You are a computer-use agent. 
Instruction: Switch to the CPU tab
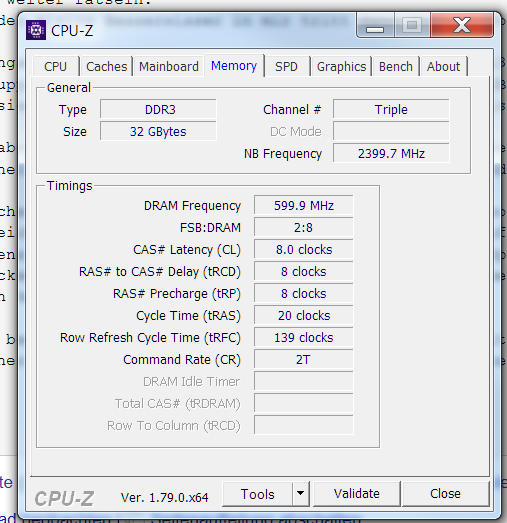56,66
